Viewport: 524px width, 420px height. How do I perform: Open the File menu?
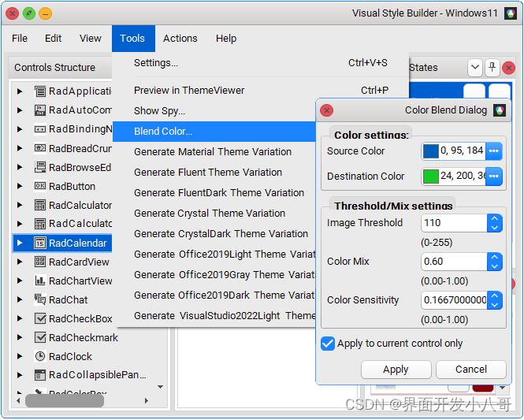tap(20, 39)
